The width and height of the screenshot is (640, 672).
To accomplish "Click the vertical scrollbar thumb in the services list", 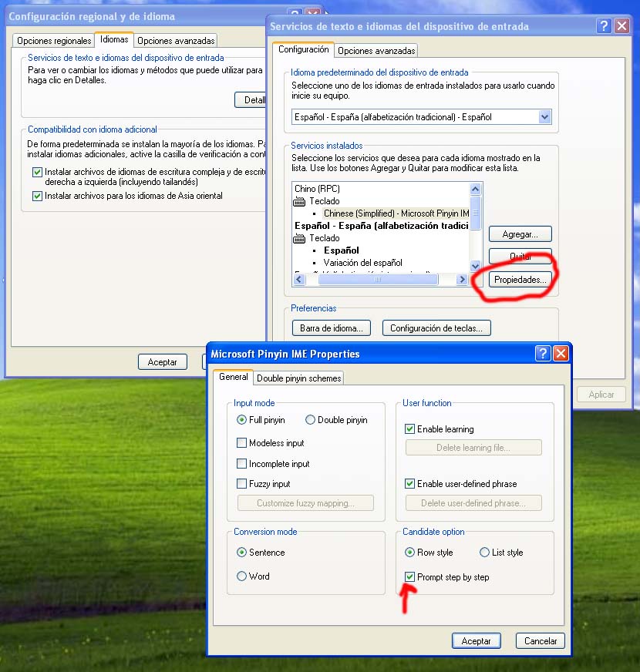I will pyautogui.click(x=475, y=213).
